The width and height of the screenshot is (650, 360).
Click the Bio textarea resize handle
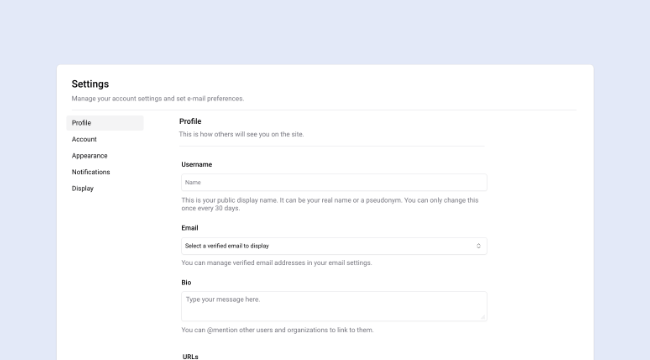coord(483,317)
